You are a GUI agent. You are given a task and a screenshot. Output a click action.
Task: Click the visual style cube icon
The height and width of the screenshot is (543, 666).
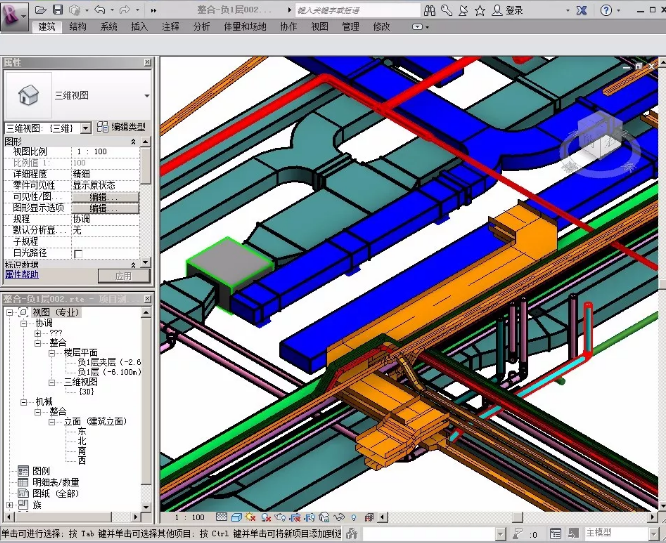pyautogui.click(x=236, y=517)
